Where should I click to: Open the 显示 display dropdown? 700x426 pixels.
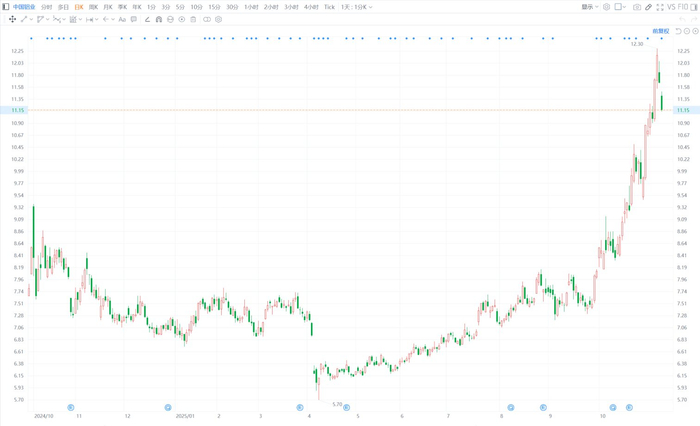(x=590, y=7)
